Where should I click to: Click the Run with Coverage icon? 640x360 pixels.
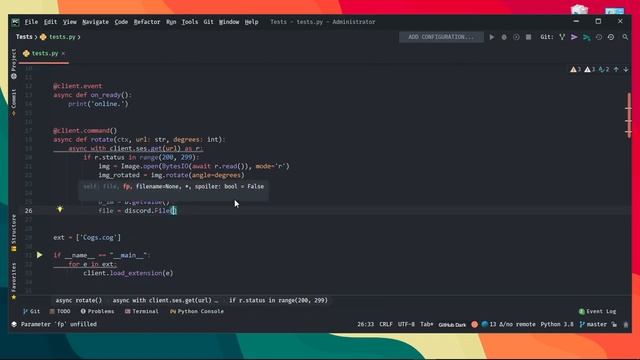click(x=516, y=37)
